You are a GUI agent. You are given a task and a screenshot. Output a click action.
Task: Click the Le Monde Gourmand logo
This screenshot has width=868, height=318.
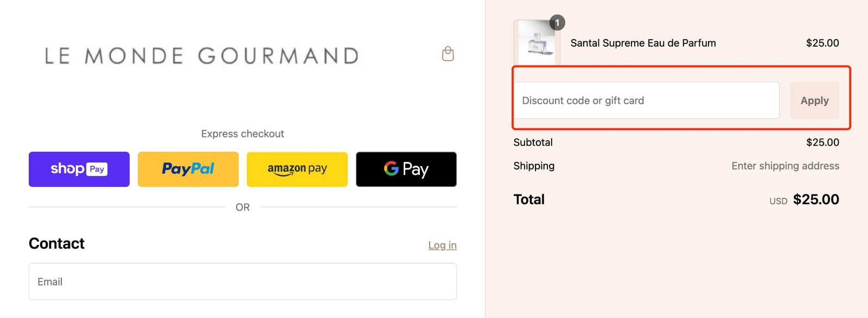200,55
